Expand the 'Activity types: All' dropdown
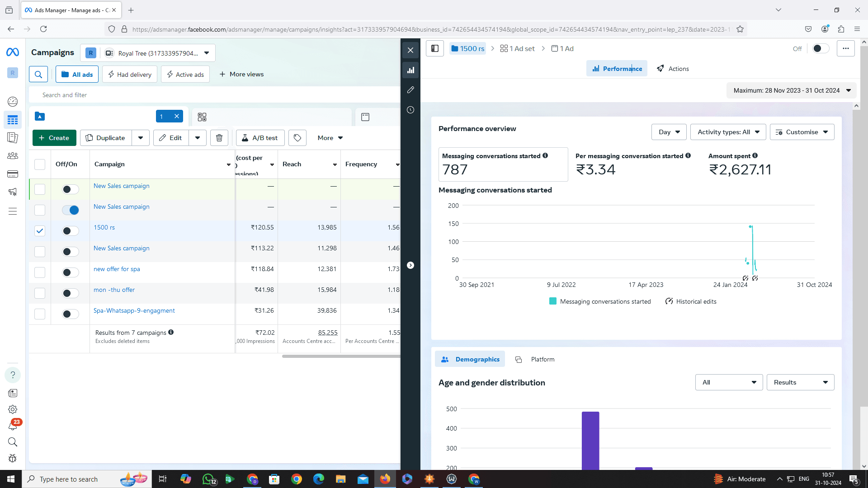 coord(728,131)
